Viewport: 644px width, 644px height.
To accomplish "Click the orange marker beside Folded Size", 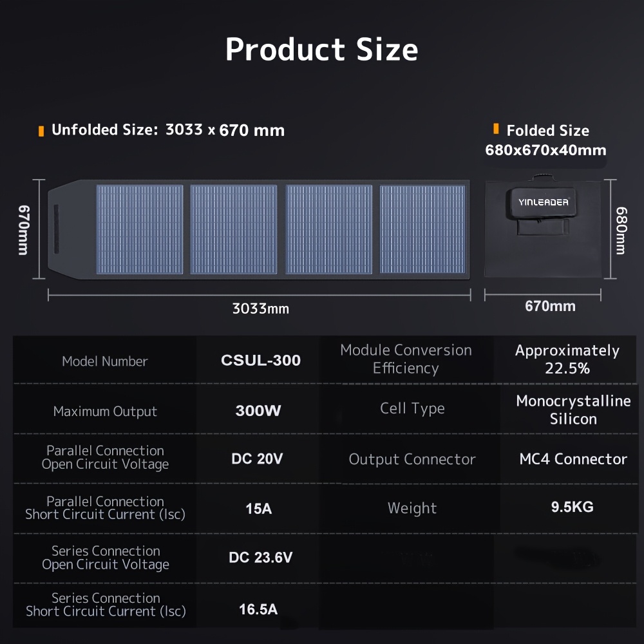I will point(496,129).
